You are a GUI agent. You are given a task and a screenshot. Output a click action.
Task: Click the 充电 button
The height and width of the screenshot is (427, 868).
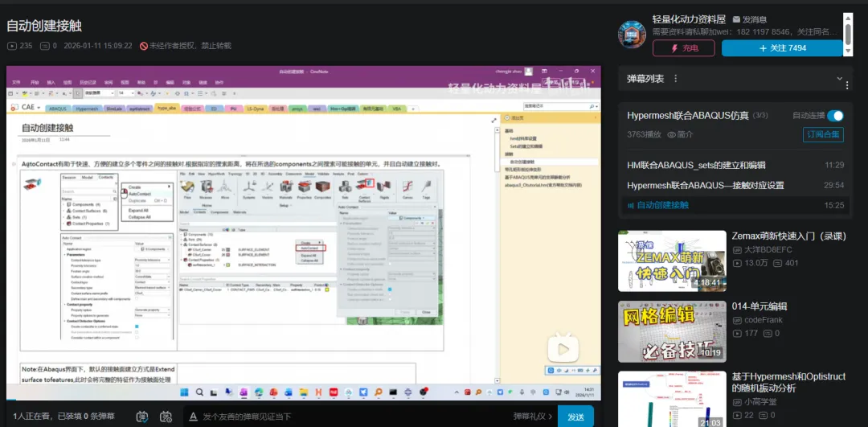coord(684,48)
